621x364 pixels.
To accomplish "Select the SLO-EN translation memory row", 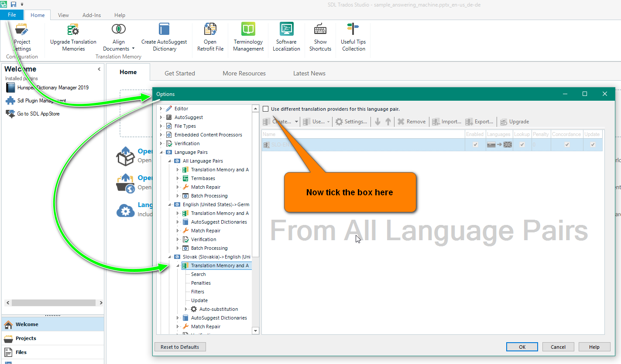I will pyautogui.click(x=432, y=145).
